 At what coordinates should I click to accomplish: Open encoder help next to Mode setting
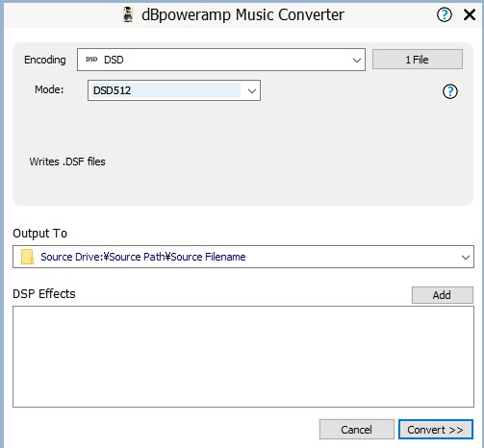(x=450, y=91)
